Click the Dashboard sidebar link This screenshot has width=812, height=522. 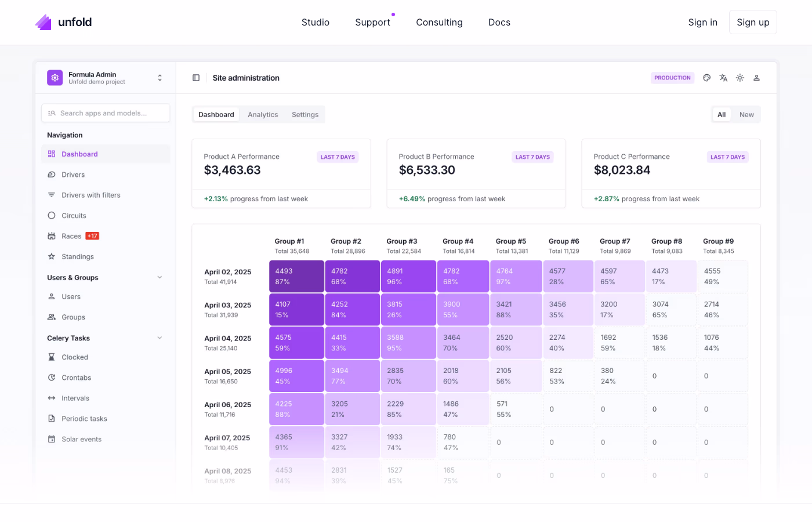(106, 154)
